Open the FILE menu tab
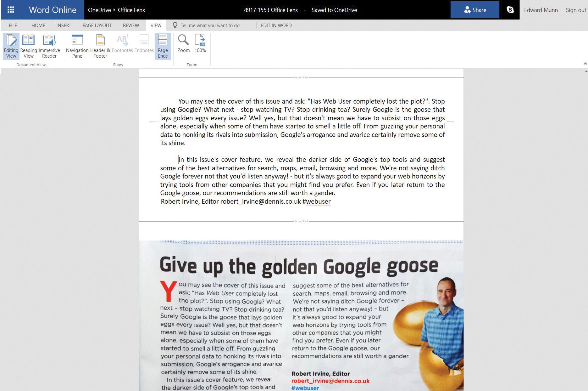Screen dimensions: 588x391 (x=13, y=25)
